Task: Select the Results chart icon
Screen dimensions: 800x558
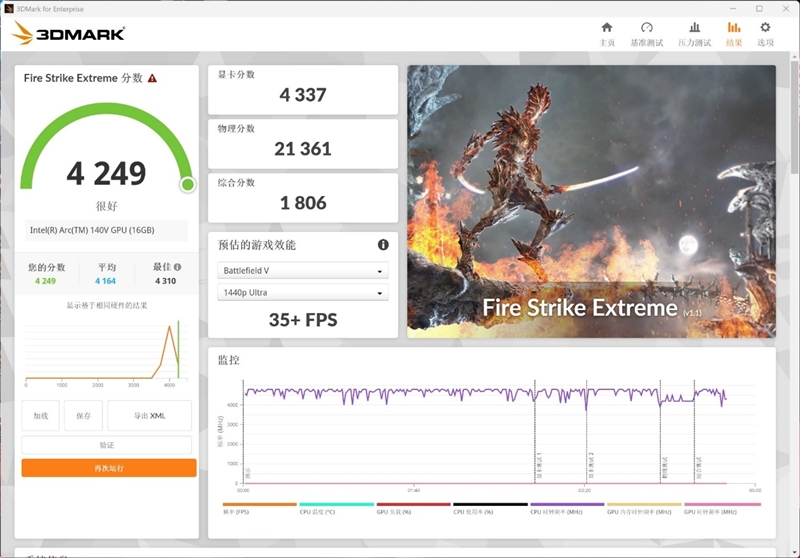Action: click(x=734, y=28)
